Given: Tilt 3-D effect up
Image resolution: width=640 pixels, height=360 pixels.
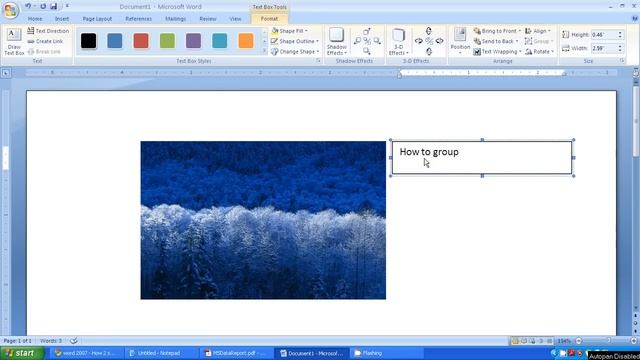Looking at the screenshot, I should pos(429,31).
